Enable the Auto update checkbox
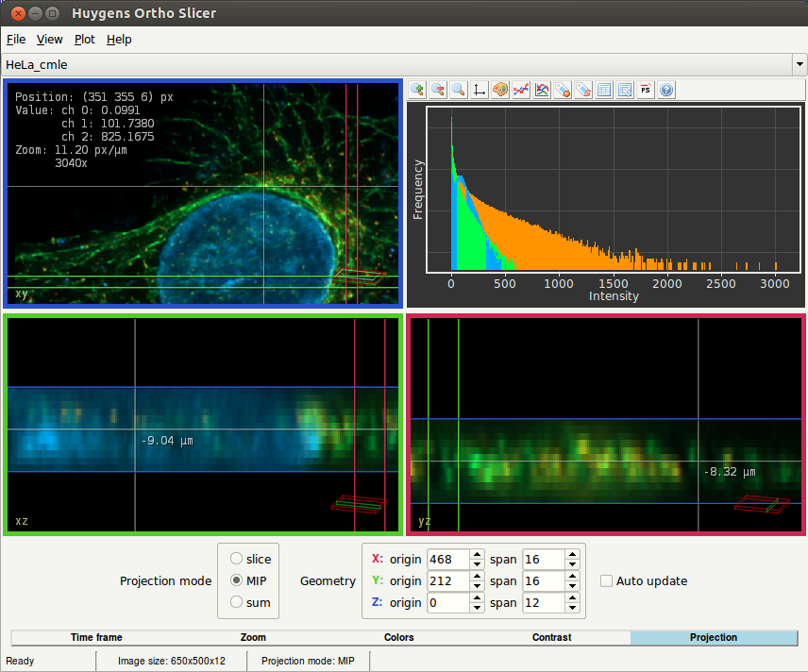 tap(607, 580)
